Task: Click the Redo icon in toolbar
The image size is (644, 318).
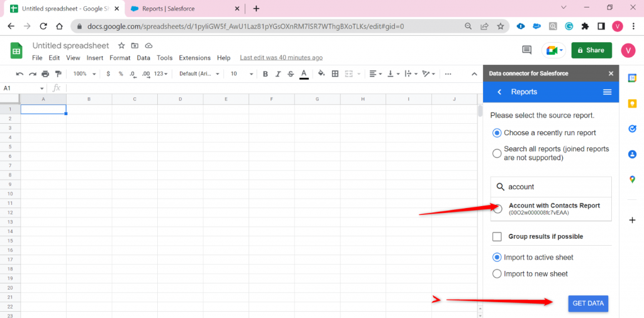Action: pyautogui.click(x=33, y=74)
